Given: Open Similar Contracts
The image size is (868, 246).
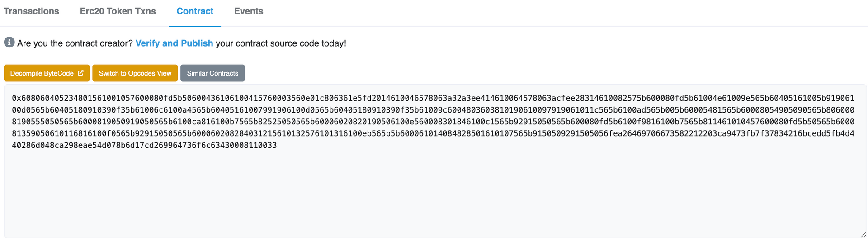Looking at the screenshot, I should pos(212,73).
